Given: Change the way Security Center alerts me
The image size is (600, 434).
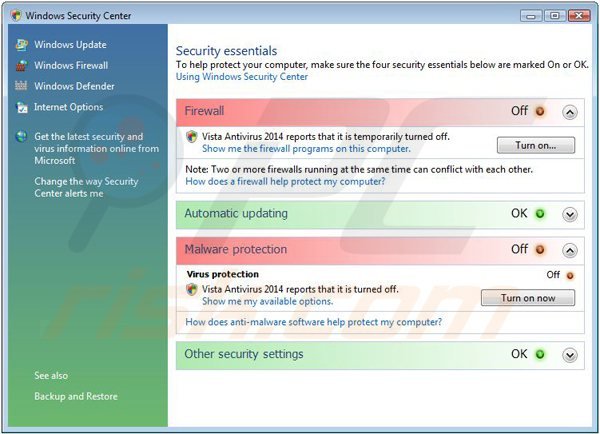Looking at the screenshot, I should pyautogui.click(x=86, y=187).
